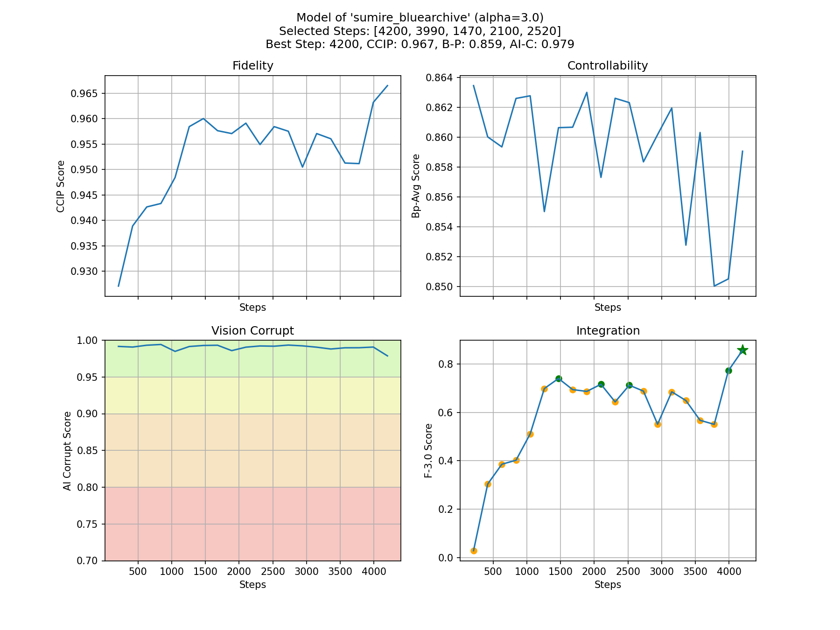Click the 'Steps' label under Vision Corrupt
This screenshot has width=840, height=630.
click(252, 585)
